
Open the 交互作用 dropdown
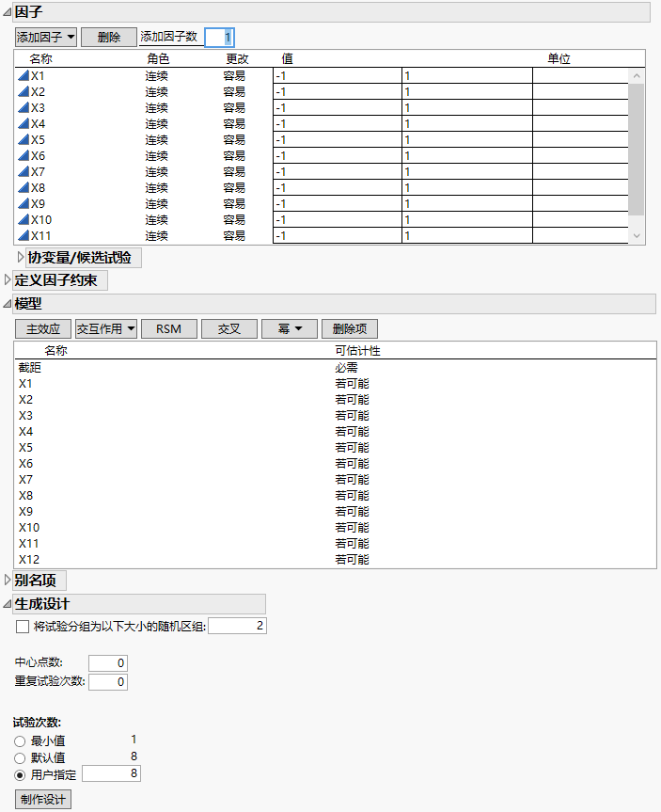click(106, 328)
